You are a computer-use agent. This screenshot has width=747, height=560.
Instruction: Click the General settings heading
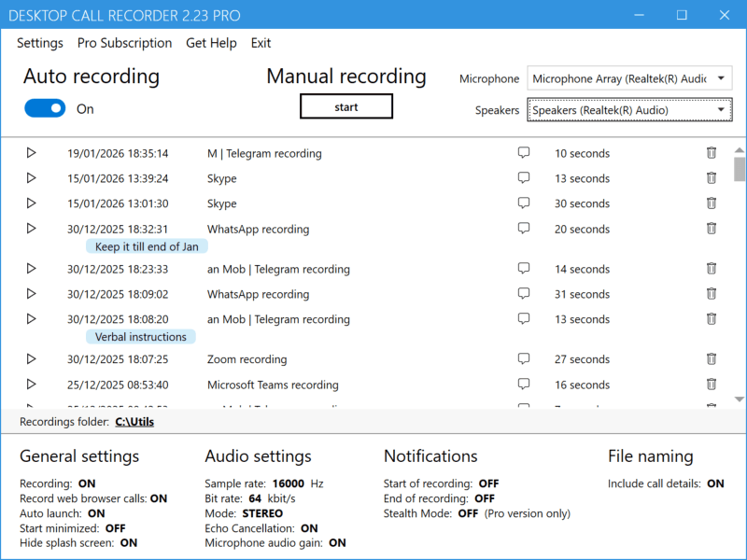(x=79, y=456)
